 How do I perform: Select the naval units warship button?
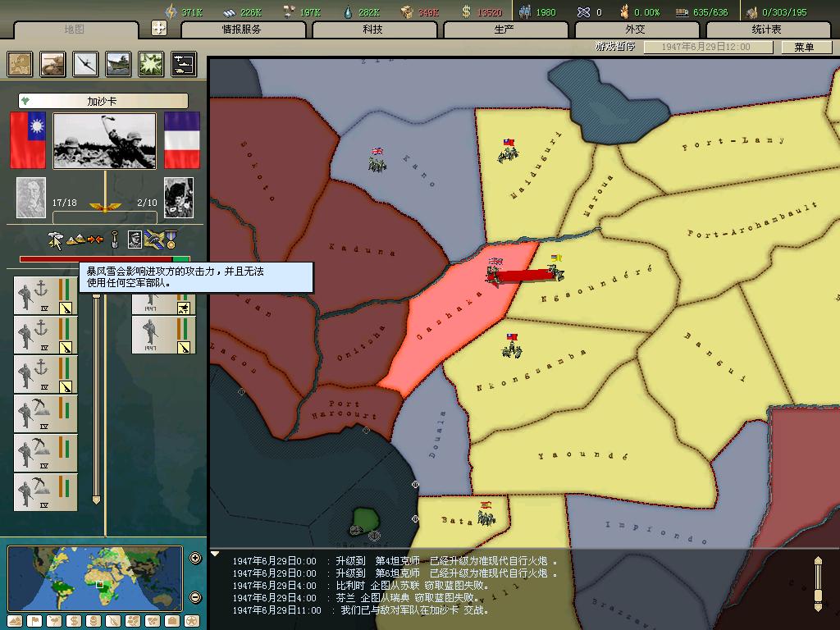118,64
